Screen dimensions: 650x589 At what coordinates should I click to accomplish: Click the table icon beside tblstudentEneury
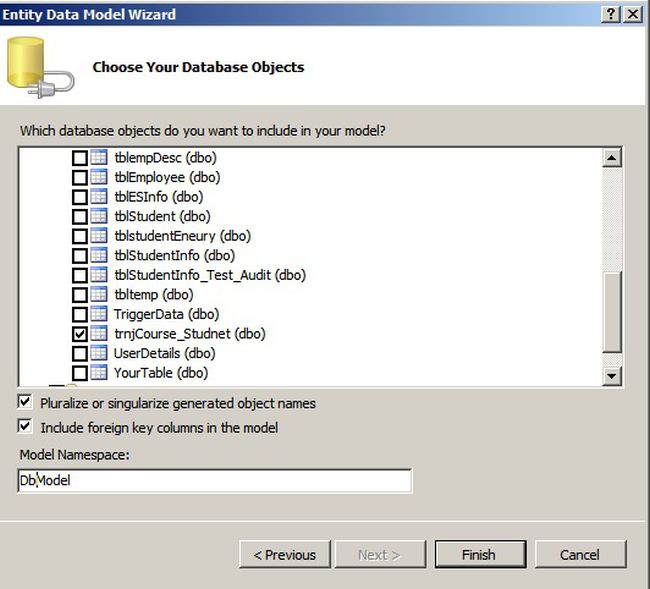pyautogui.click(x=99, y=235)
